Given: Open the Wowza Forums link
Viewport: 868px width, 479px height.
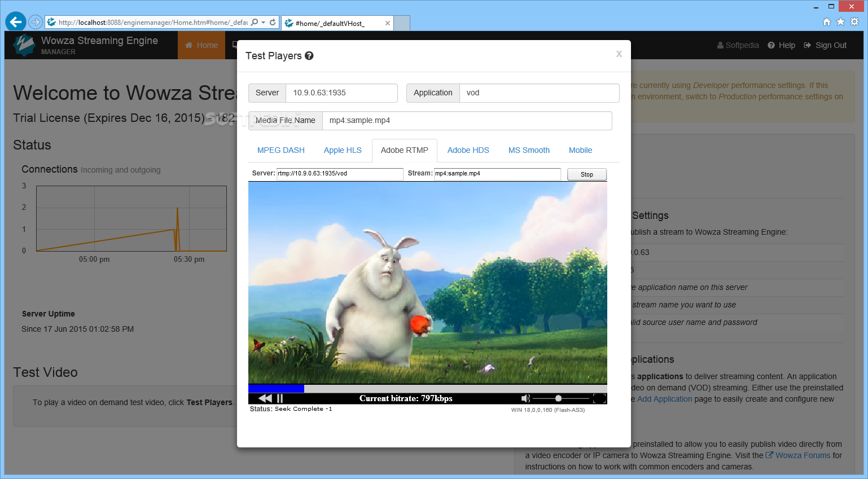Looking at the screenshot, I should 798,455.
